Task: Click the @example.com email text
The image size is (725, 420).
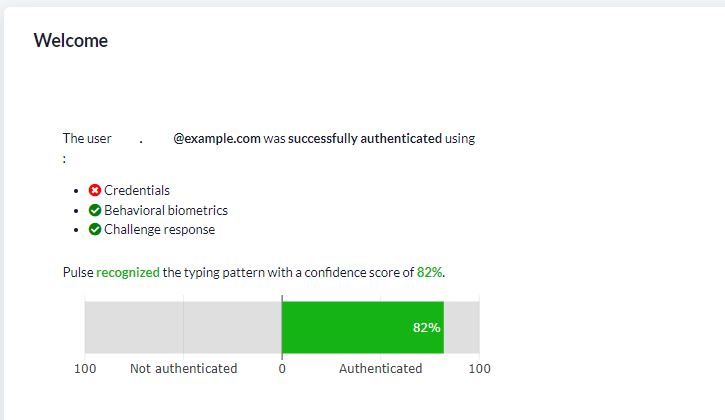Action: point(217,138)
